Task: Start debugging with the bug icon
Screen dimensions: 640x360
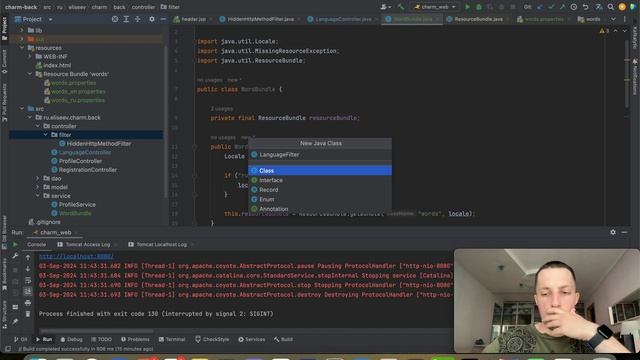Action: [x=479, y=7]
